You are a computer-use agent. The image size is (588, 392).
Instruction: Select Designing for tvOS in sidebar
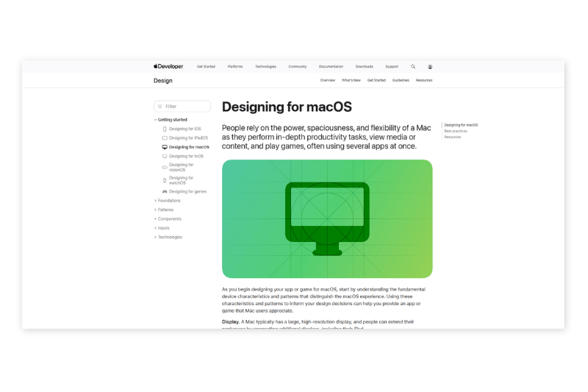click(186, 156)
